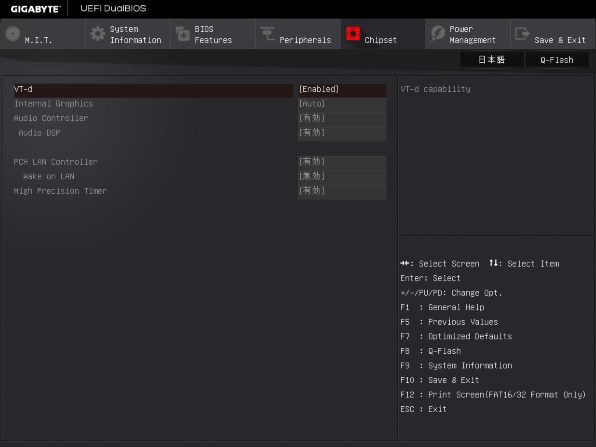Click the F9 System Information hint
Viewport: 596px width, 447px height.
457,365
